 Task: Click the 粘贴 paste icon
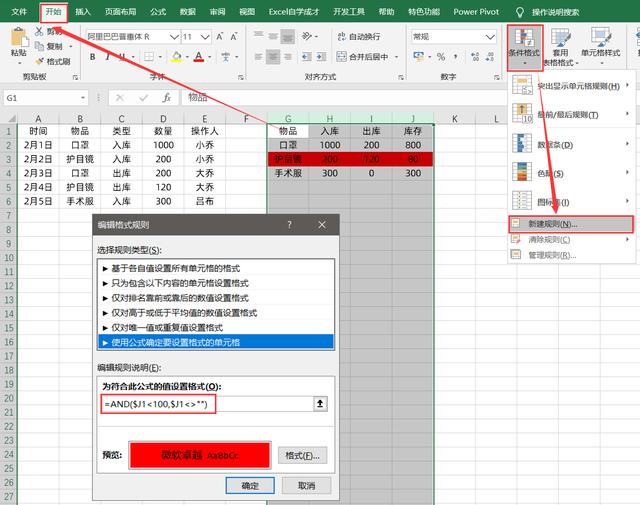pos(18,45)
